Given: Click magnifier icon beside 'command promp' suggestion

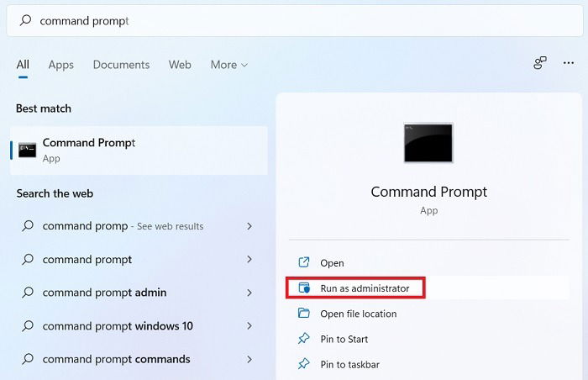Looking at the screenshot, I should [x=28, y=225].
